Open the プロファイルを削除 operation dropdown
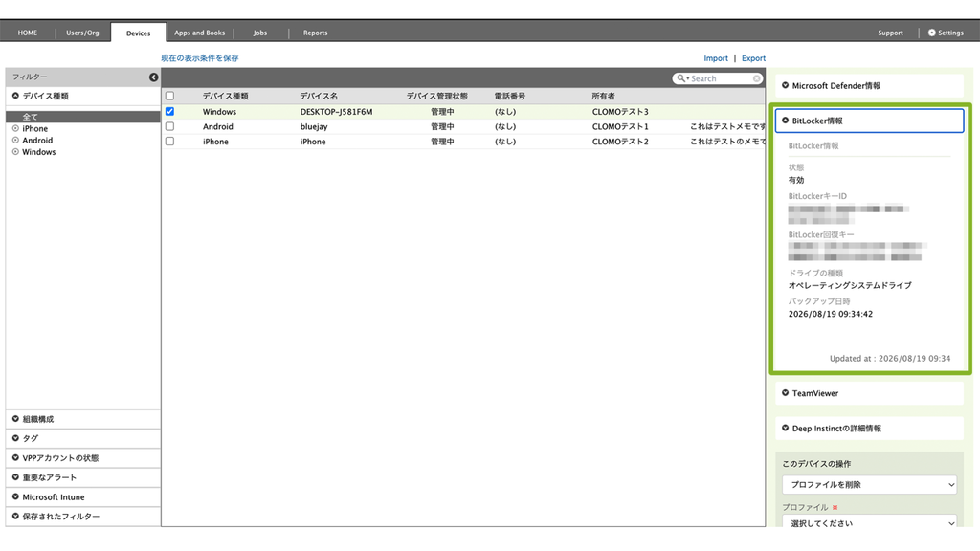The height and width of the screenshot is (551, 980). [869, 485]
